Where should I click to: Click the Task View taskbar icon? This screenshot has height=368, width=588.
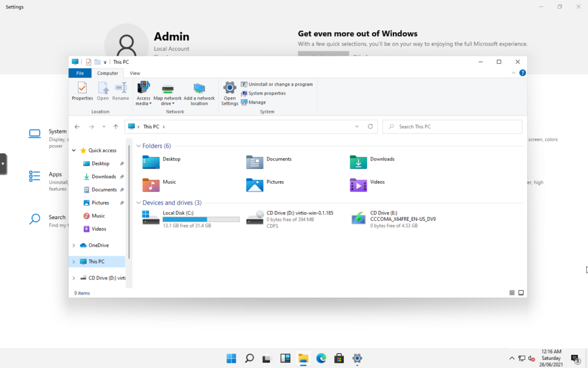(266, 358)
